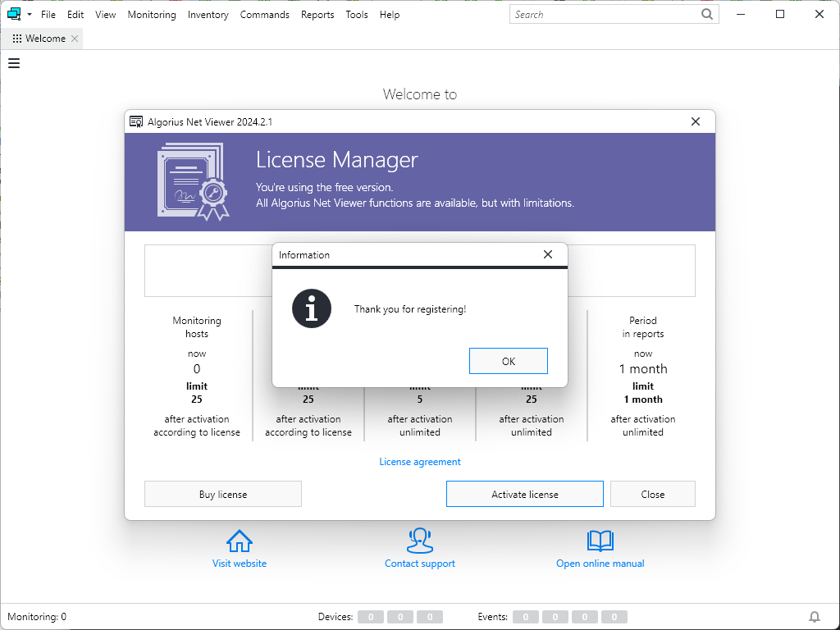This screenshot has height=630, width=840.
Task: Open the Tools menu
Action: 357,15
